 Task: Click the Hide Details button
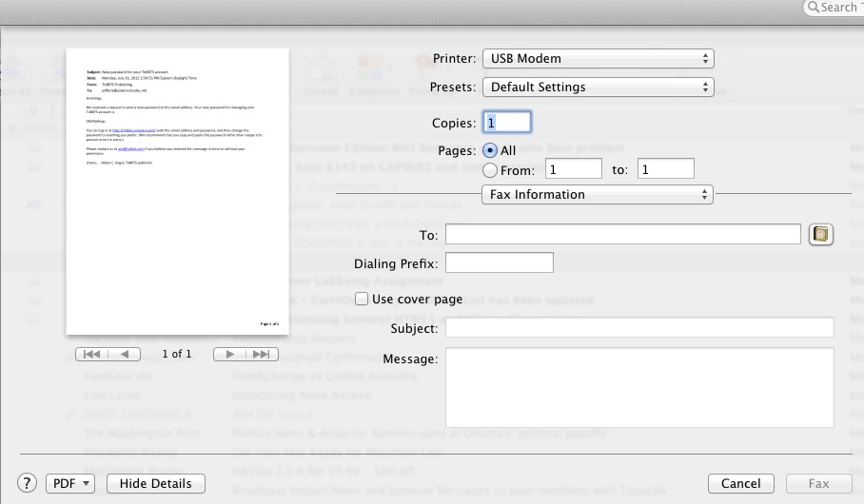coord(156,483)
